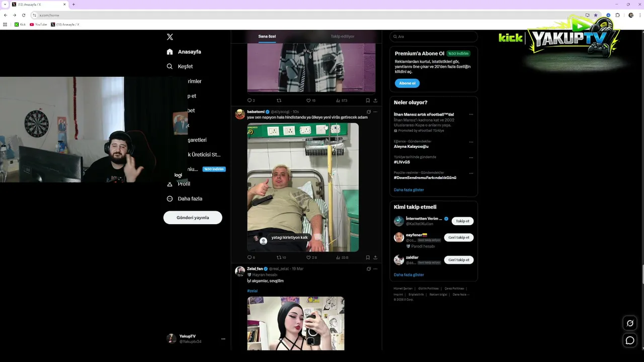The width and height of the screenshot is (644, 362).
Task: Open Daha fazla in the left sidebar
Action: pyautogui.click(x=184, y=199)
